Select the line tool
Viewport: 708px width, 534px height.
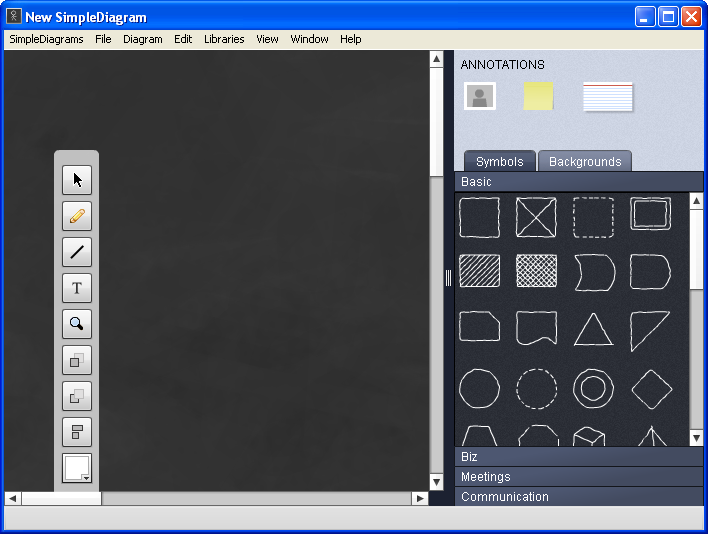pyautogui.click(x=77, y=252)
